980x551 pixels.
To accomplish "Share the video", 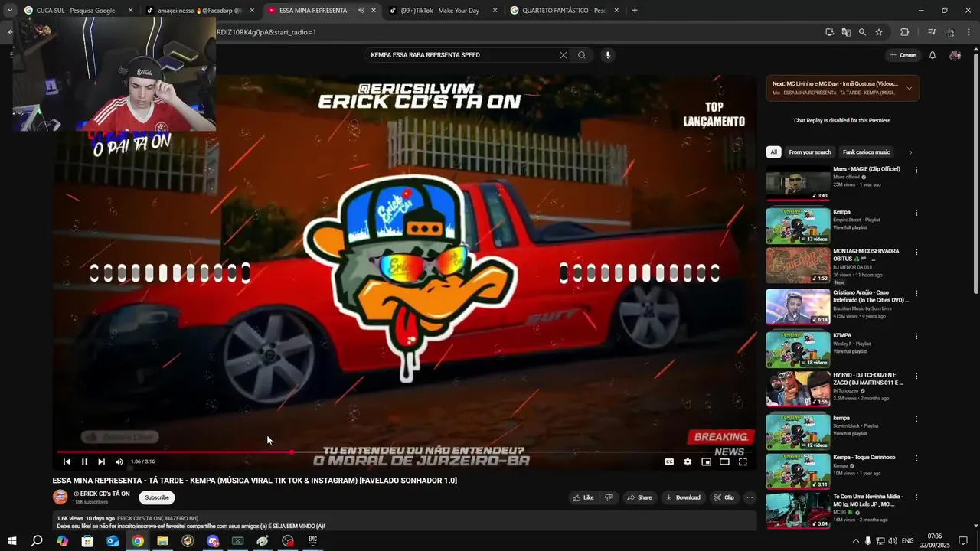I will [x=639, y=497].
